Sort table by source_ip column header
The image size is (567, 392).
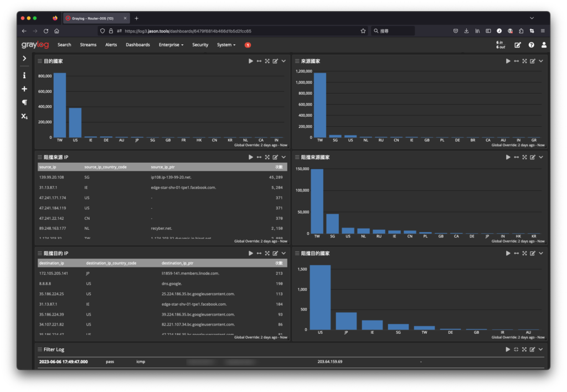point(48,167)
